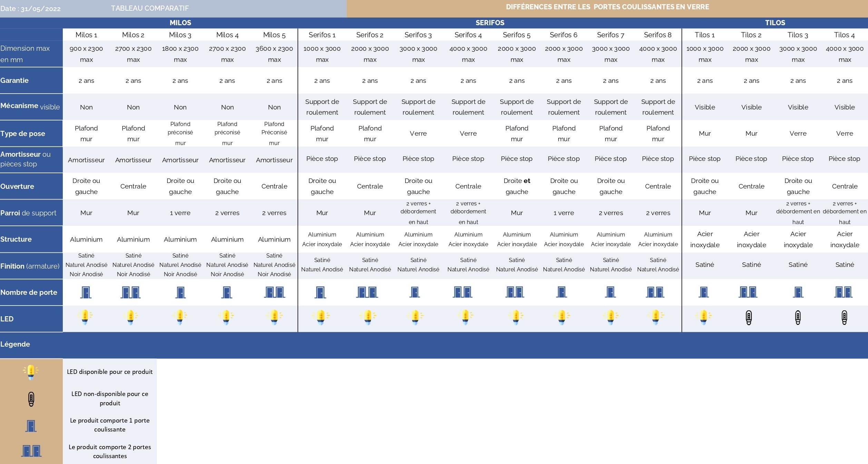Click the DIFFÉRENCES ENTRE LES PORTES COULISSANTES heading
Viewport: 868px width, 464px height.
(x=608, y=7)
